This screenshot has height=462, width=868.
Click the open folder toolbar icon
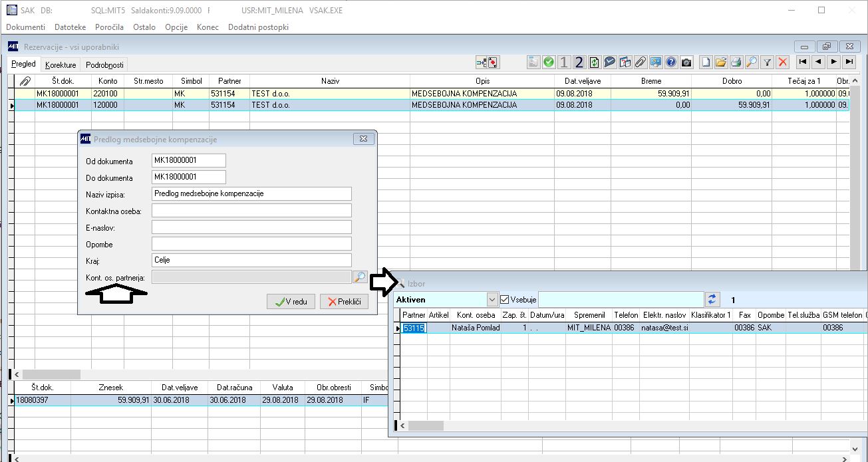tap(721, 62)
